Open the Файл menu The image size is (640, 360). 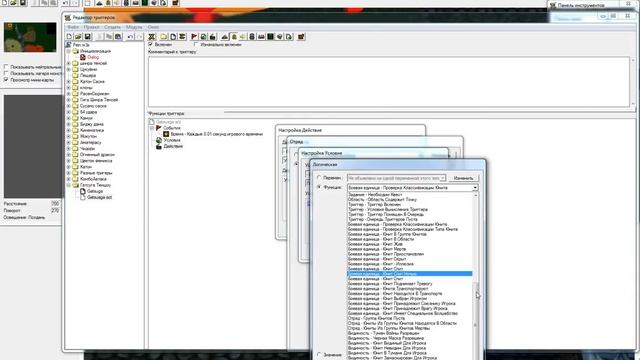tap(73, 27)
